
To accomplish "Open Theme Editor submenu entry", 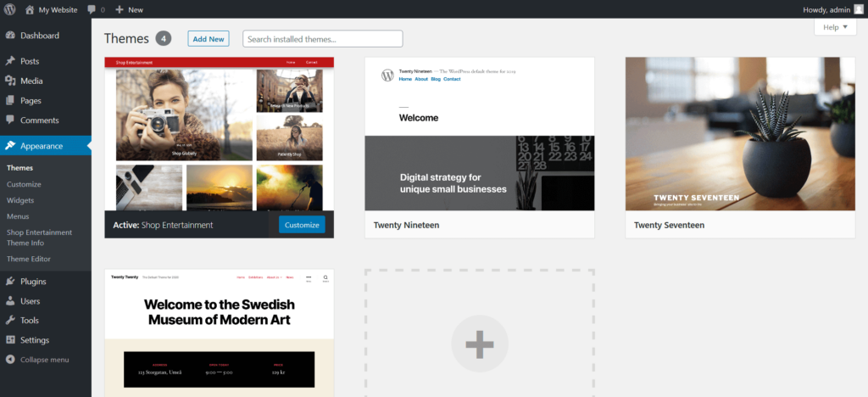I will pyautogui.click(x=29, y=259).
